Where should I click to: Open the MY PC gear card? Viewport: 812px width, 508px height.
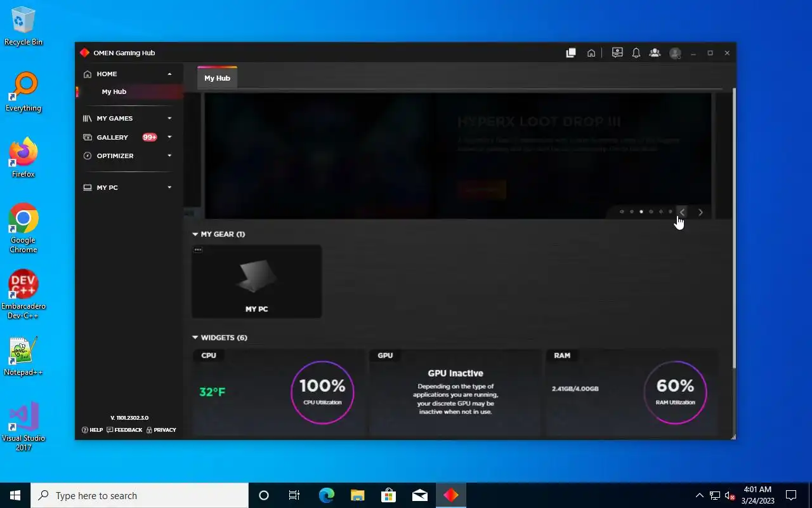tap(257, 281)
